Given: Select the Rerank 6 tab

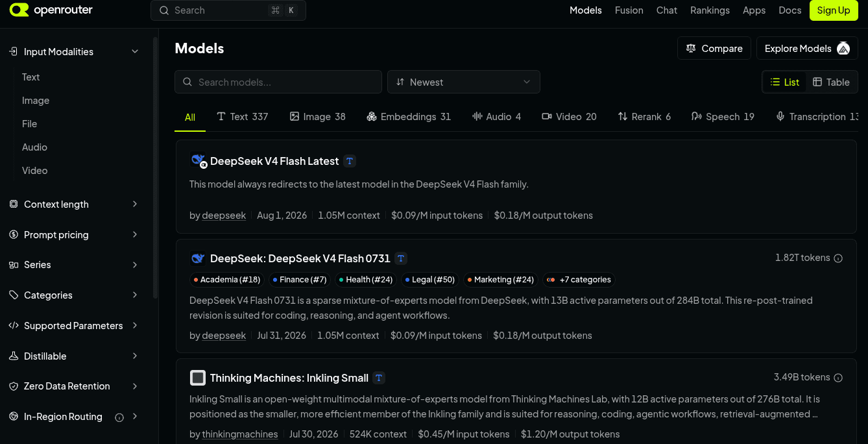Looking at the screenshot, I should point(644,117).
